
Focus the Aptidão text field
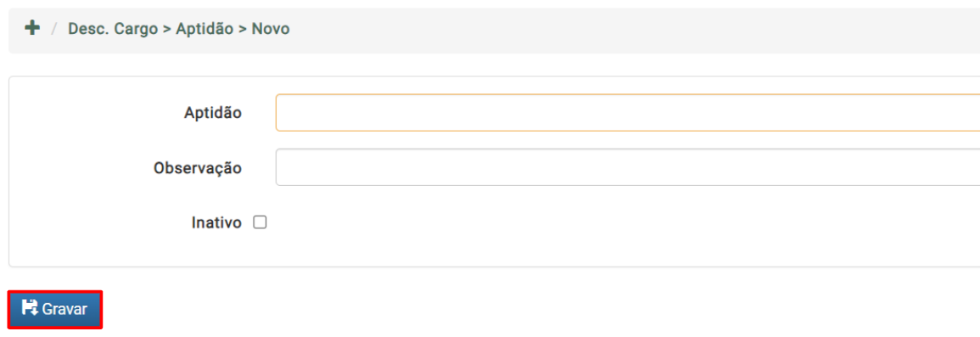[628, 113]
